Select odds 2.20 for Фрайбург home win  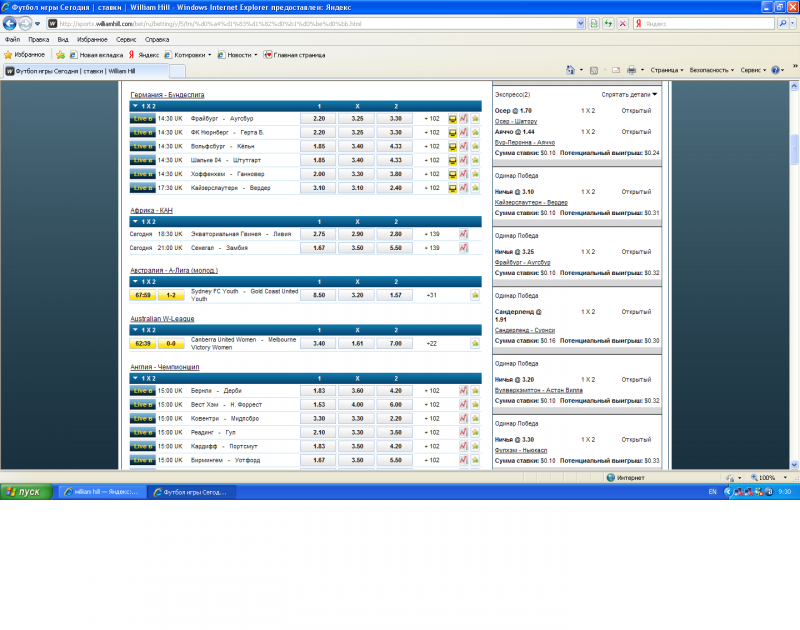pyautogui.click(x=318, y=119)
